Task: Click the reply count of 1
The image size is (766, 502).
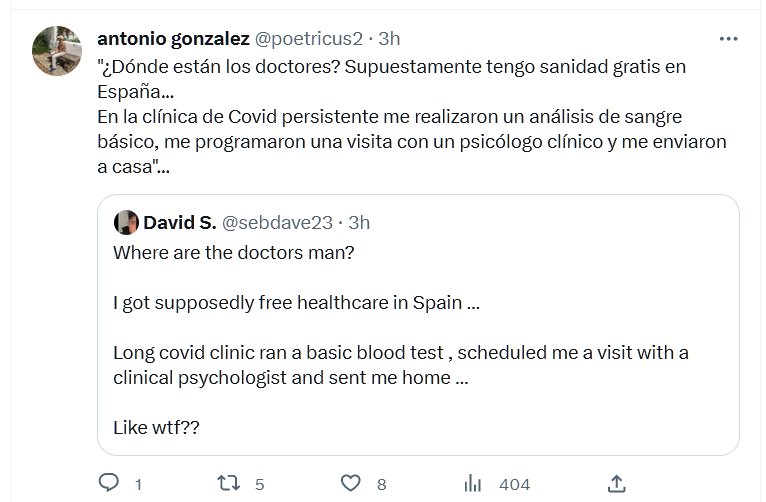Action: [x=138, y=484]
